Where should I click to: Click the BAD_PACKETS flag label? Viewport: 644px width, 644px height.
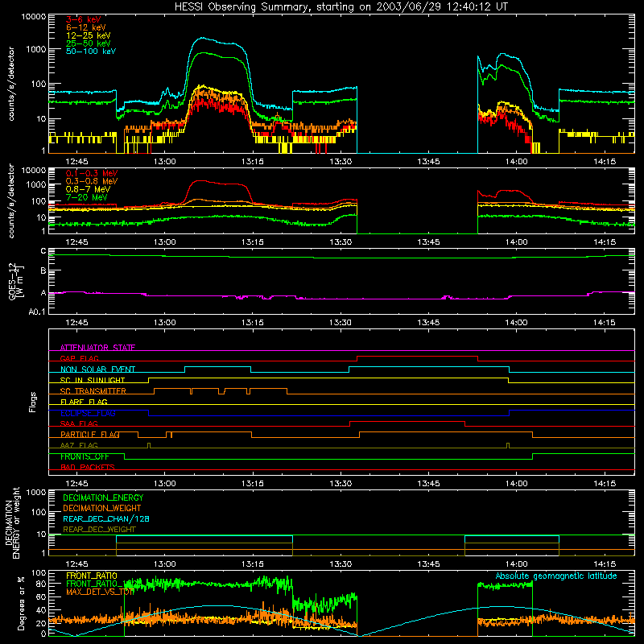88,467
